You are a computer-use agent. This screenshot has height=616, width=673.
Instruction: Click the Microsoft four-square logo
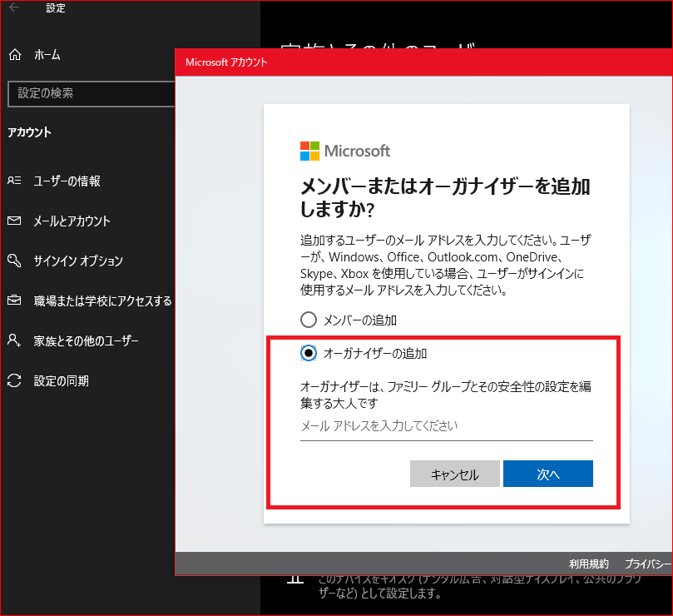click(309, 151)
